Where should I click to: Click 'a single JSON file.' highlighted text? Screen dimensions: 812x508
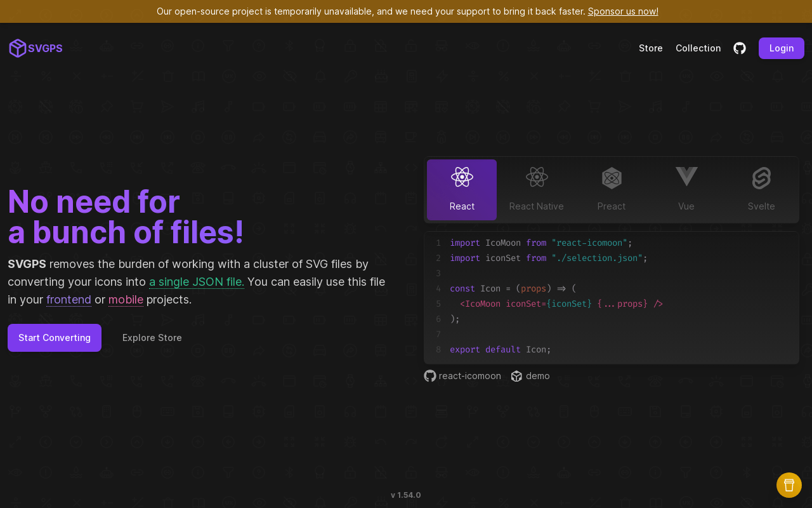coord(197,282)
